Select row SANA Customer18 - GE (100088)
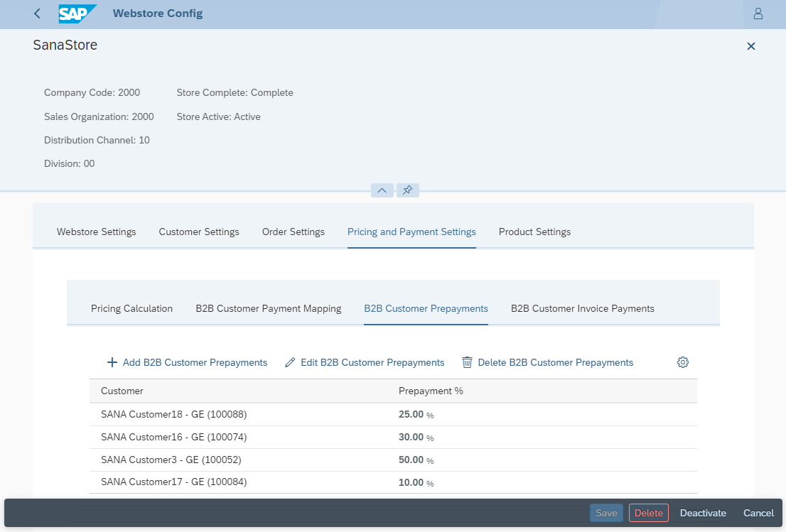This screenshot has width=786, height=532. point(393,414)
